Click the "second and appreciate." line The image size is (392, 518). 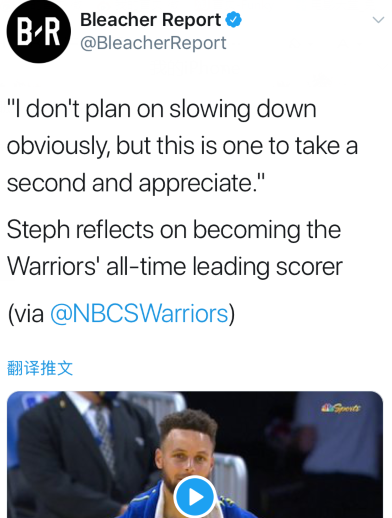[136, 183]
